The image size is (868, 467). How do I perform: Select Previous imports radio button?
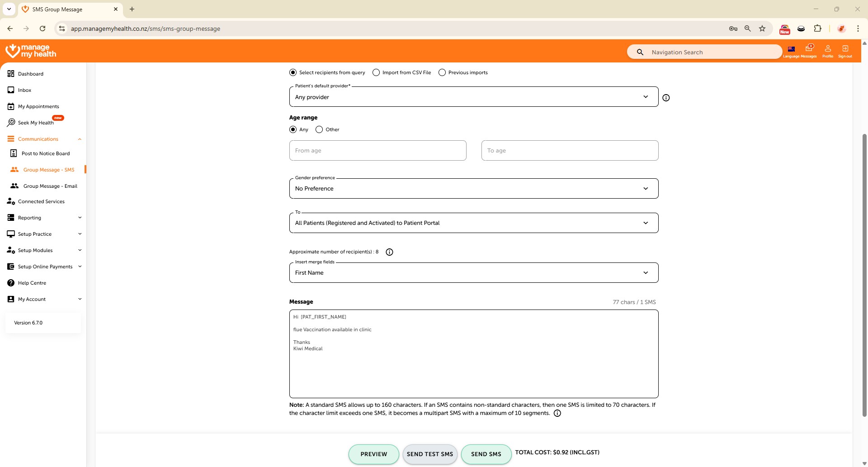pos(442,72)
